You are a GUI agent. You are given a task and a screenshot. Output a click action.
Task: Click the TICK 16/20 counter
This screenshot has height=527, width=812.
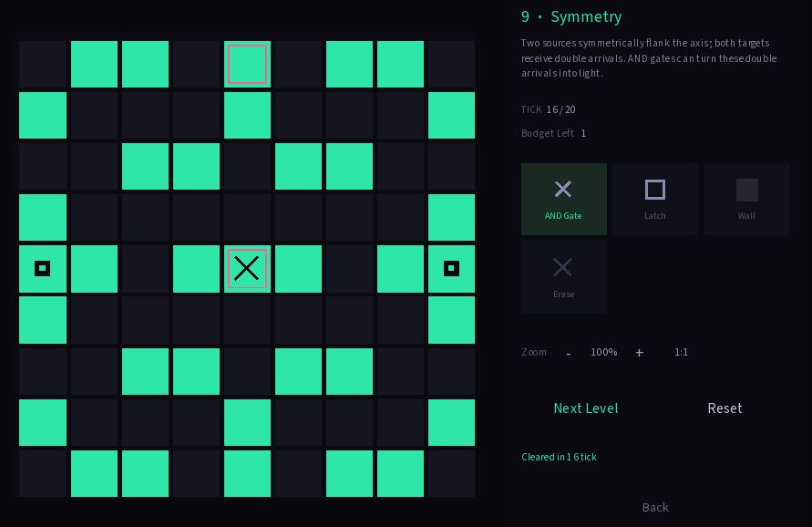(548, 109)
